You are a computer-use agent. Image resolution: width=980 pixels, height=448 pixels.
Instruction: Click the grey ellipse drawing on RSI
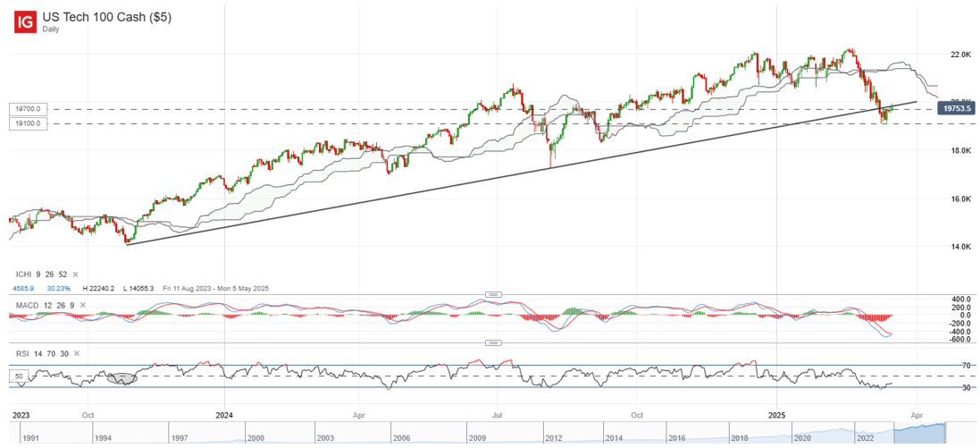tap(122, 377)
